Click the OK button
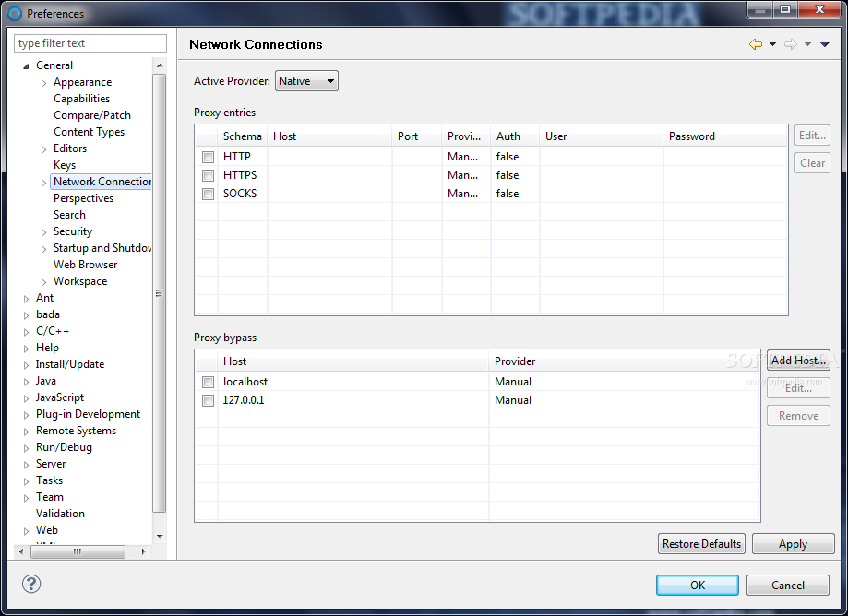This screenshot has height=616, width=848. point(697,586)
